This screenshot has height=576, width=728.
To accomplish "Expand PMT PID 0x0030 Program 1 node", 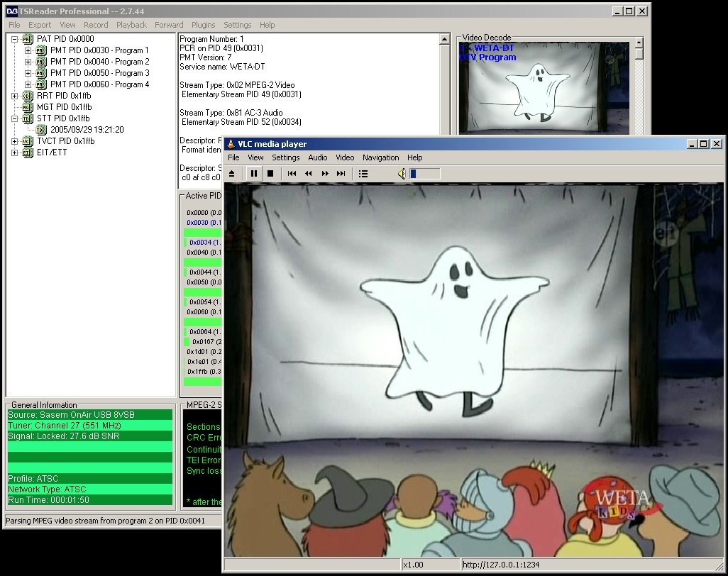I will click(x=28, y=50).
